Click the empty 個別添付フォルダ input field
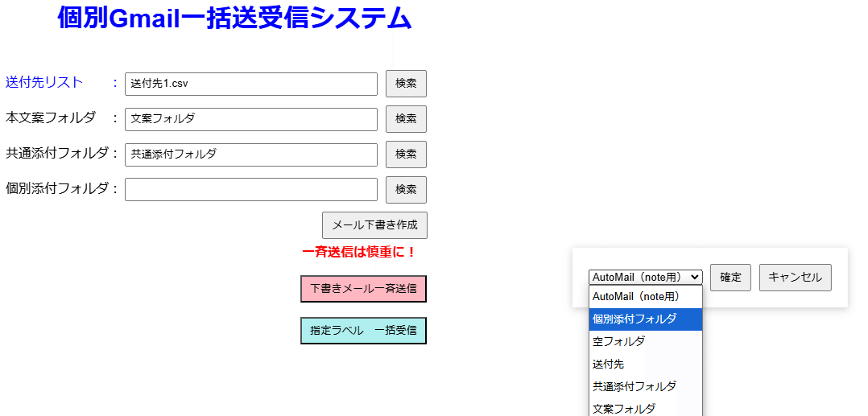Screen dimensions: 868x416 point(251,189)
